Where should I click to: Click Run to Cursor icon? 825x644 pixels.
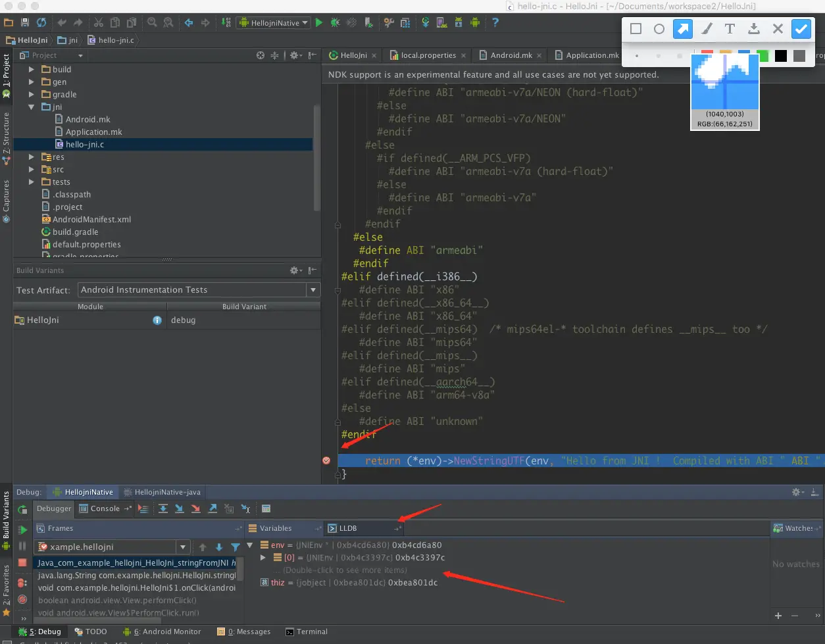[245, 508]
